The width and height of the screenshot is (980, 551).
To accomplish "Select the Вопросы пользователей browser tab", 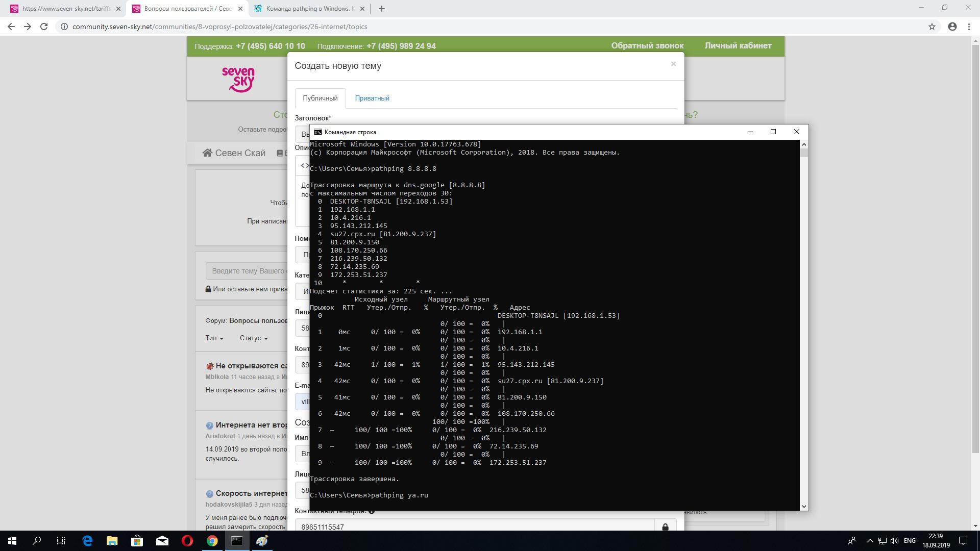I will click(x=186, y=9).
